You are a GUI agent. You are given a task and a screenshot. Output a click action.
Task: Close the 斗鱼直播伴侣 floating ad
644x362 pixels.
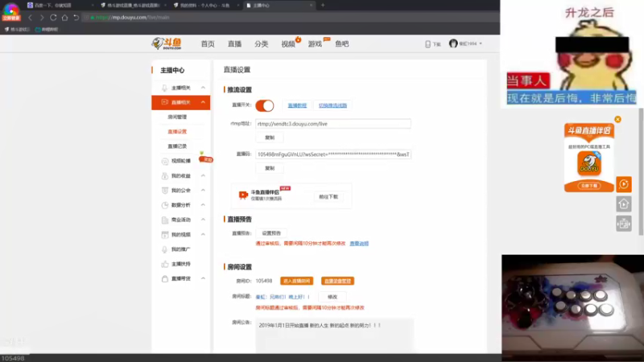(x=617, y=119)
